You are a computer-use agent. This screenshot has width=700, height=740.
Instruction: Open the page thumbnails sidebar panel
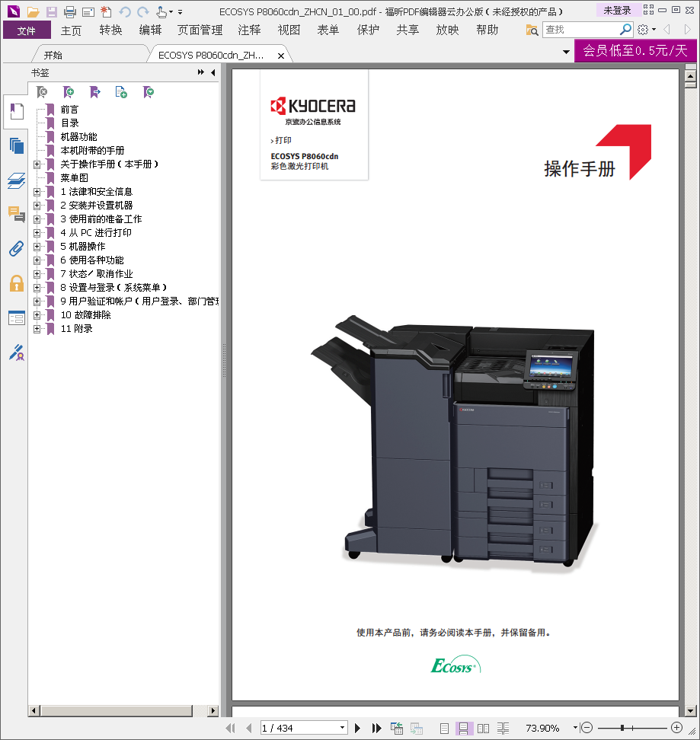pyautogui.click(x=17, y=146)
